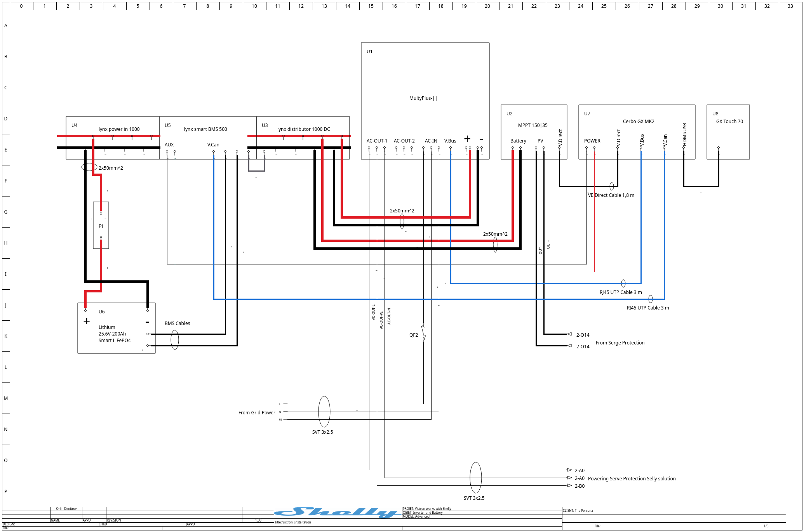This screenshot has height=532, width=804.
Task: Click the lynx smart BMS 500 block
Action: tap(206, 129)
